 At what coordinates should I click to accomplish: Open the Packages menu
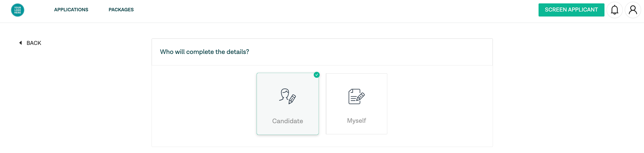tap(121, 10)
